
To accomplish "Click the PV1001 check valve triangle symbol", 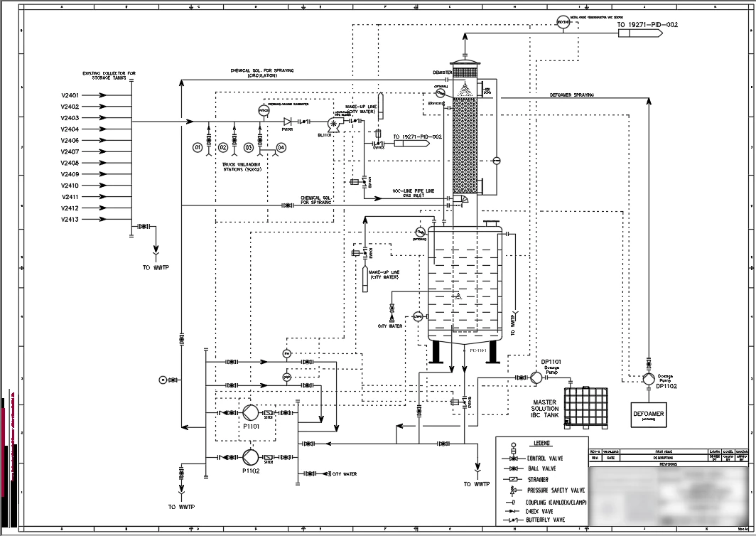I will 288,122.
